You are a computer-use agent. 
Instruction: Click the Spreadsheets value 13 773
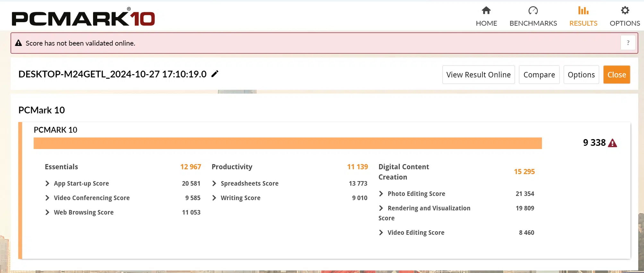click(x=358, y=183)
